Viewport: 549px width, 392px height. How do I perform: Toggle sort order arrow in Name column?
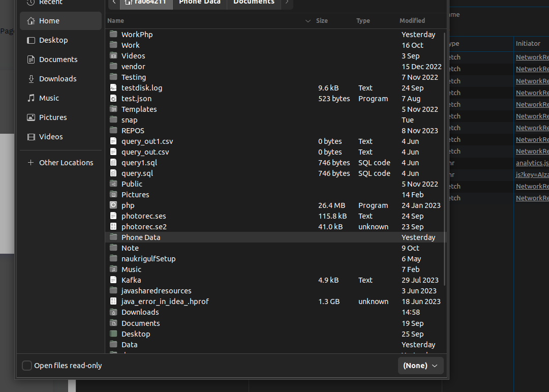tap(308, 21)
